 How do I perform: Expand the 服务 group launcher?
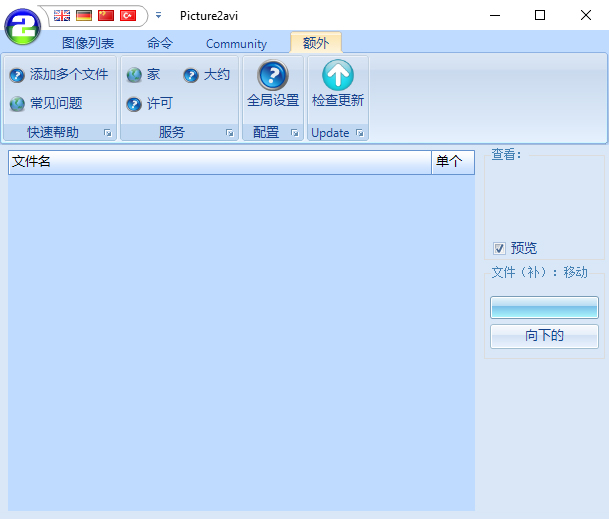pyautogui.click(x=230, y=133)
